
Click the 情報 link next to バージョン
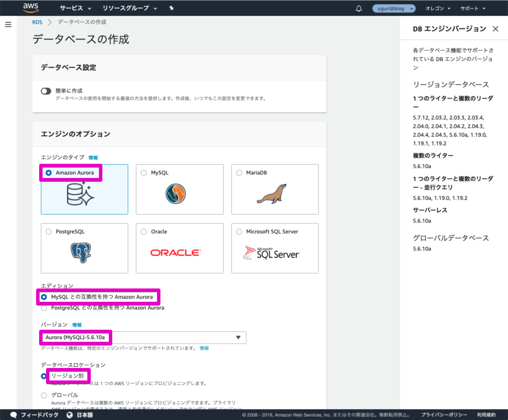[77, 325]
